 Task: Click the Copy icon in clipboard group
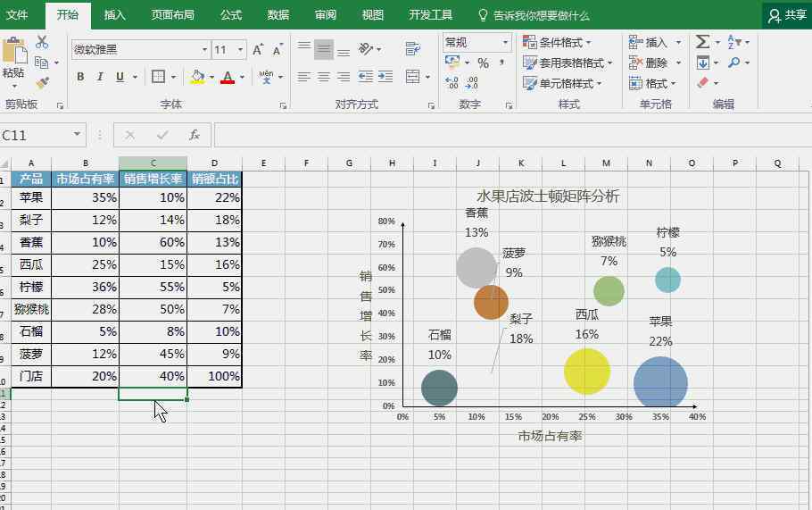[42, 63]
